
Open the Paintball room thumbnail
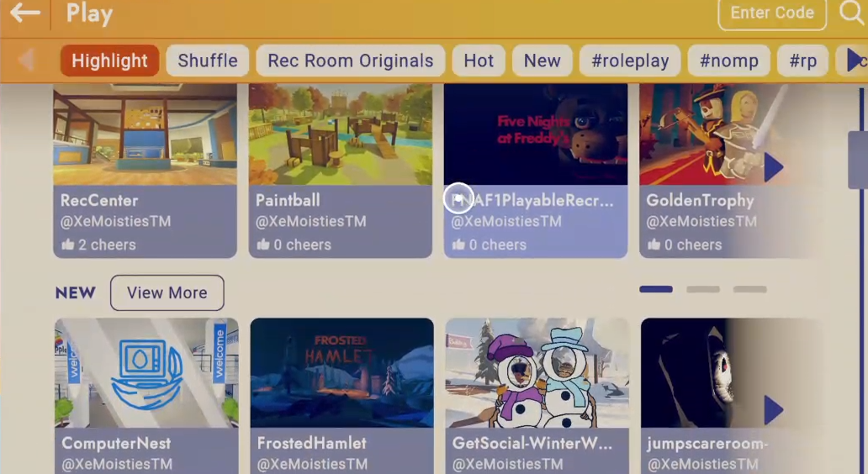(x=341, y=134)
